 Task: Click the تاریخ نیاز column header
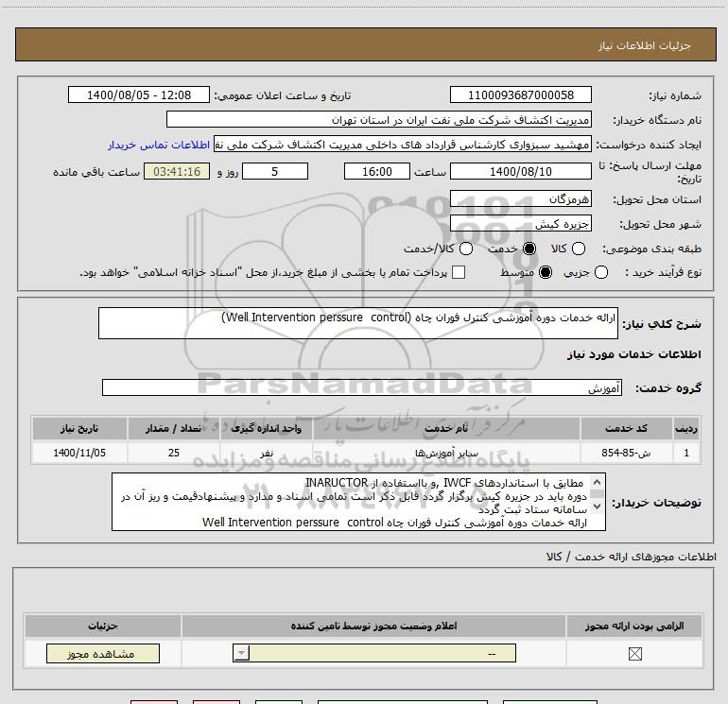coord(79,428)
